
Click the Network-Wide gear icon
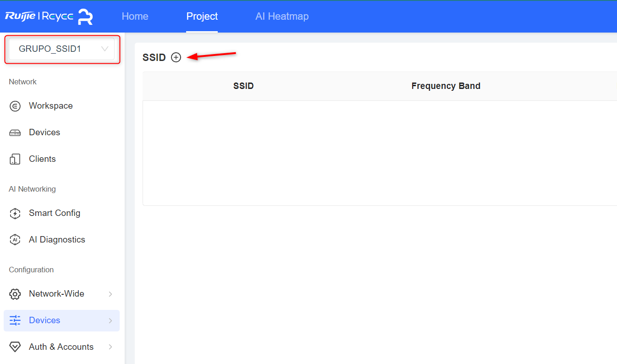15,294
